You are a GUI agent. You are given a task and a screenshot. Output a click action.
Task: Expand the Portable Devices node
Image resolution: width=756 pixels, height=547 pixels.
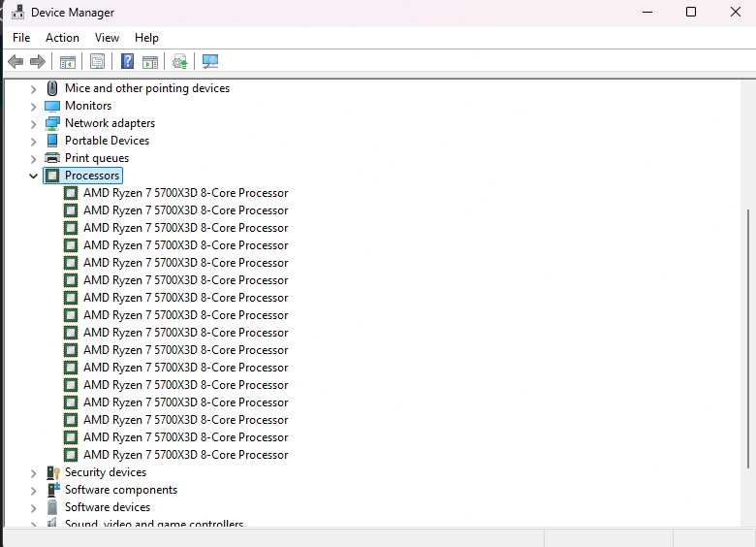click(33, 142)
